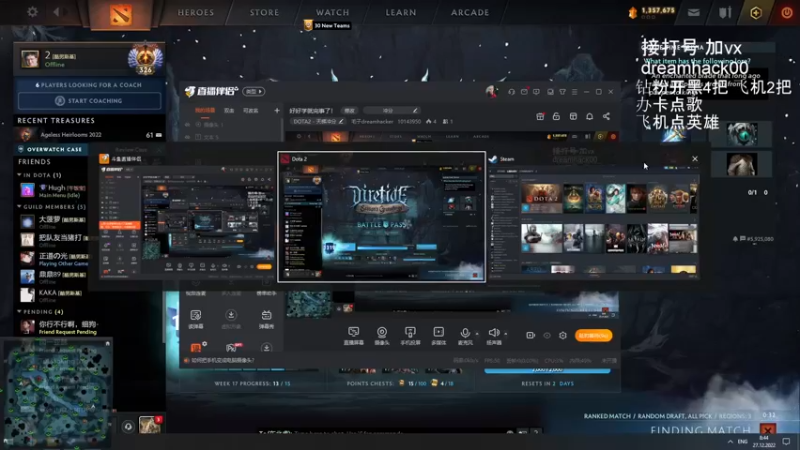Open the headset support icon
Viewport: 800px width, 450px height.
coord(511,92)
